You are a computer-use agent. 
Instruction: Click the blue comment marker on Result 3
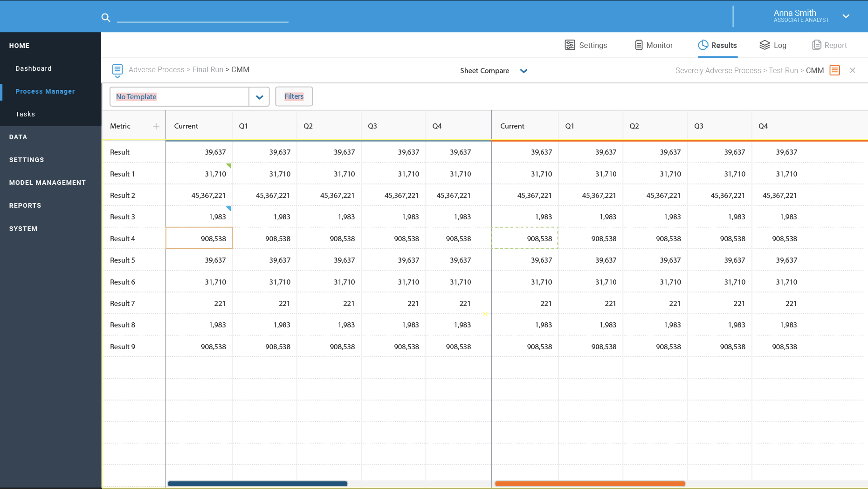click(229, 209)
